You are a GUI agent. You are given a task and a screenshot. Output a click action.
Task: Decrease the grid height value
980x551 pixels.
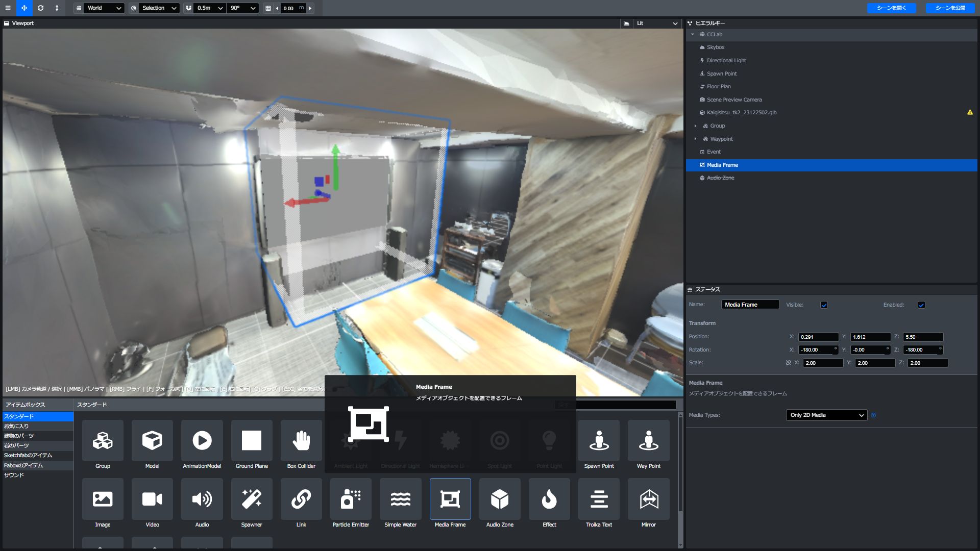pyautogui.click(x=277, y=8)
